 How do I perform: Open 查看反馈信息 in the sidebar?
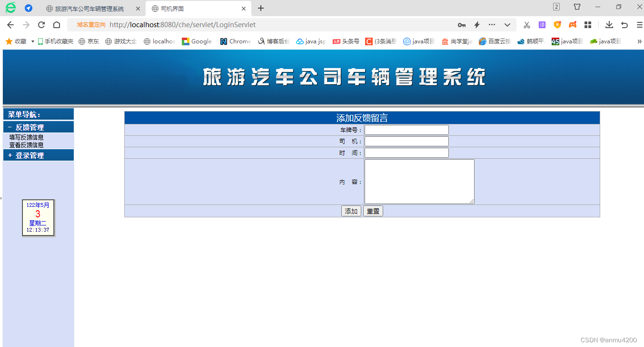coord(27,145)
